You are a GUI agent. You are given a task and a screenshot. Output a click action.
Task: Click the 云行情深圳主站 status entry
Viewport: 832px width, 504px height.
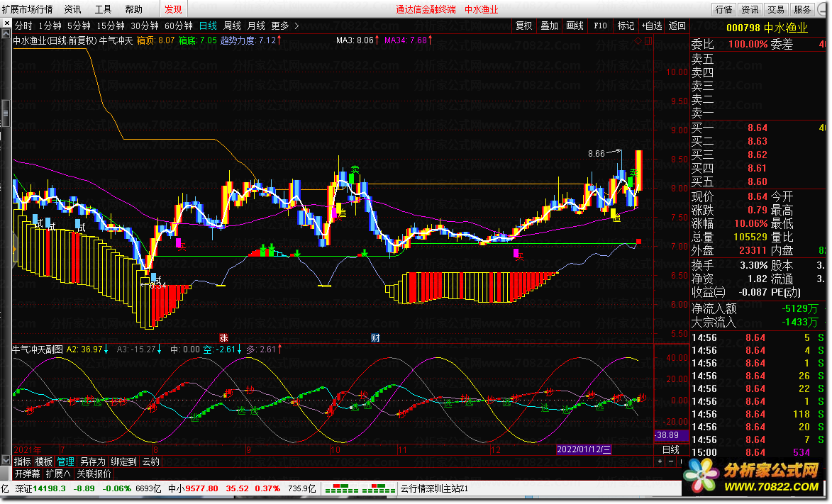433,488
